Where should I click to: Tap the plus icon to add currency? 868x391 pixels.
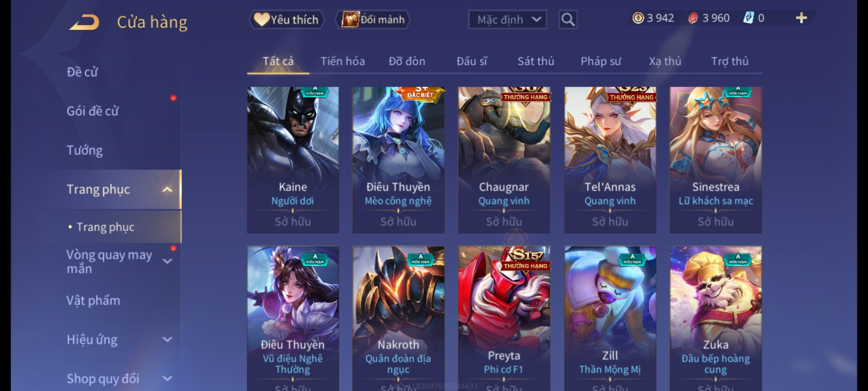[801, 18]
